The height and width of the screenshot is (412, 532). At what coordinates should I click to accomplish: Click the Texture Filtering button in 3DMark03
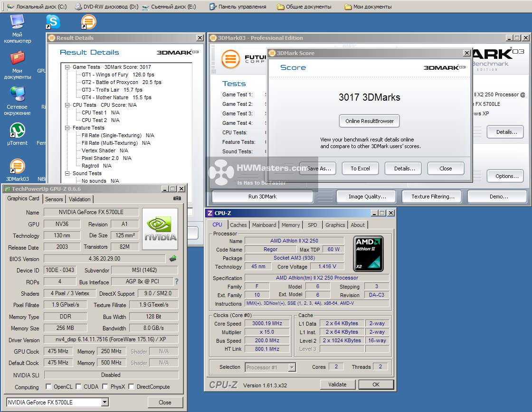(433, 197)
